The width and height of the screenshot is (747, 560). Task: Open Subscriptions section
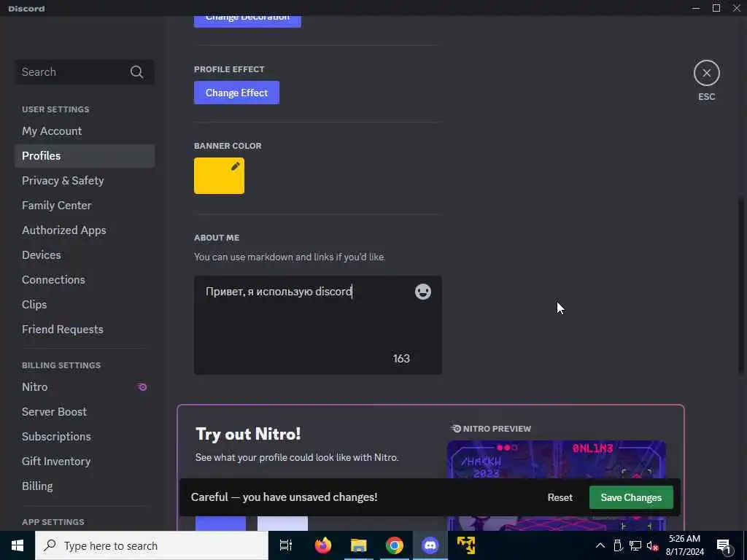pyautogui.click(x=85, y=436)
